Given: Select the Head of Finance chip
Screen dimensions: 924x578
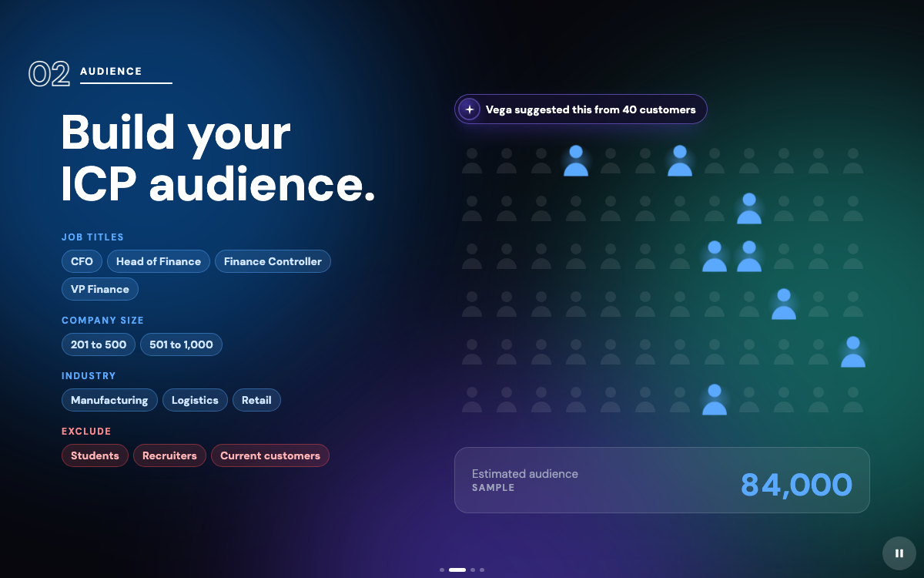Looking at the screenshot, I should [159, 261].
